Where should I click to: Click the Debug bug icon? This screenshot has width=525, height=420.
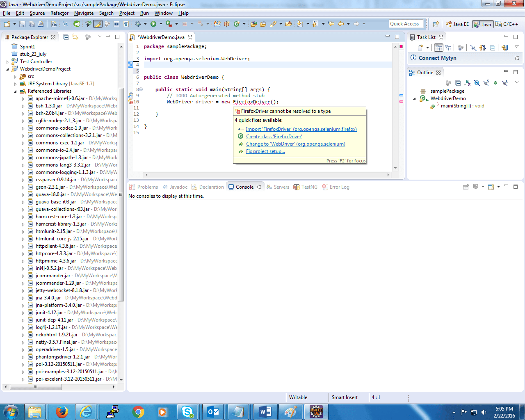tap(138, 24)
